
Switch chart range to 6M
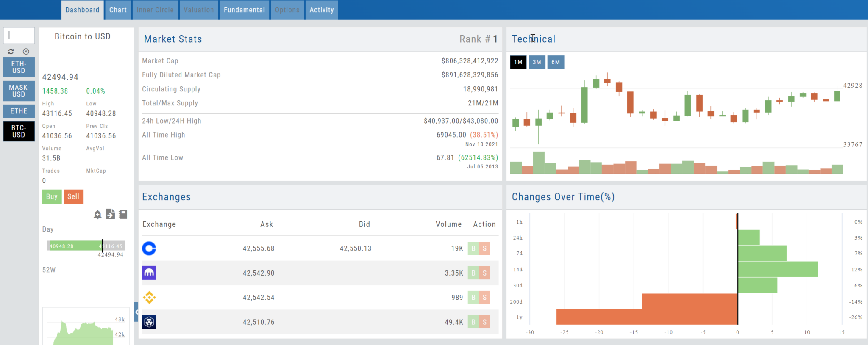coord(556,62)
